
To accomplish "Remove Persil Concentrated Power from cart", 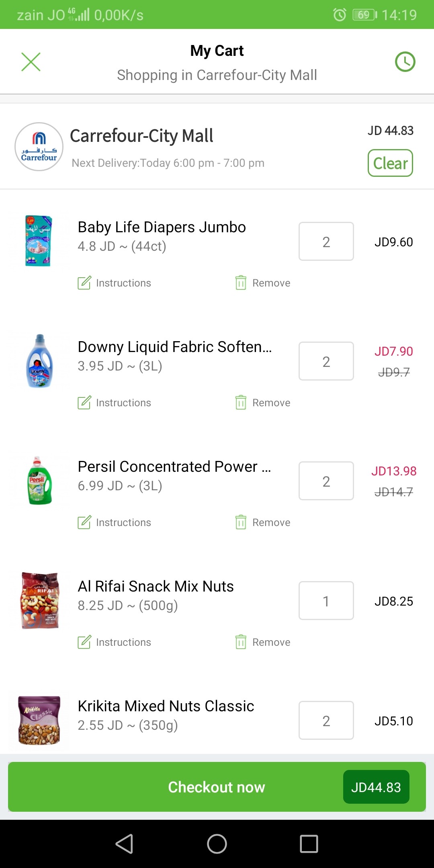I will [x=263, y=522].
